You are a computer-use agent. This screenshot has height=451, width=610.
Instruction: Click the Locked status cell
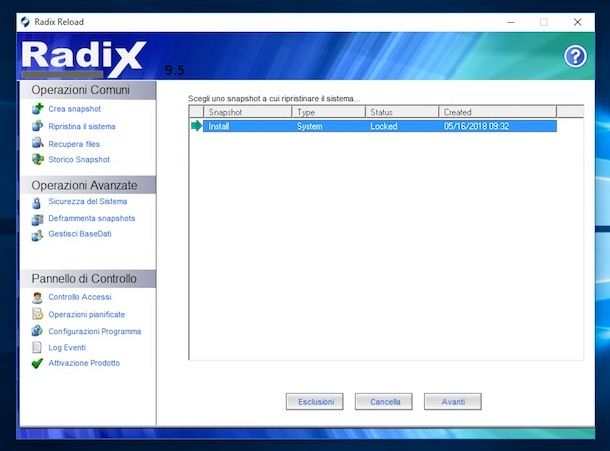coord(384,126)
